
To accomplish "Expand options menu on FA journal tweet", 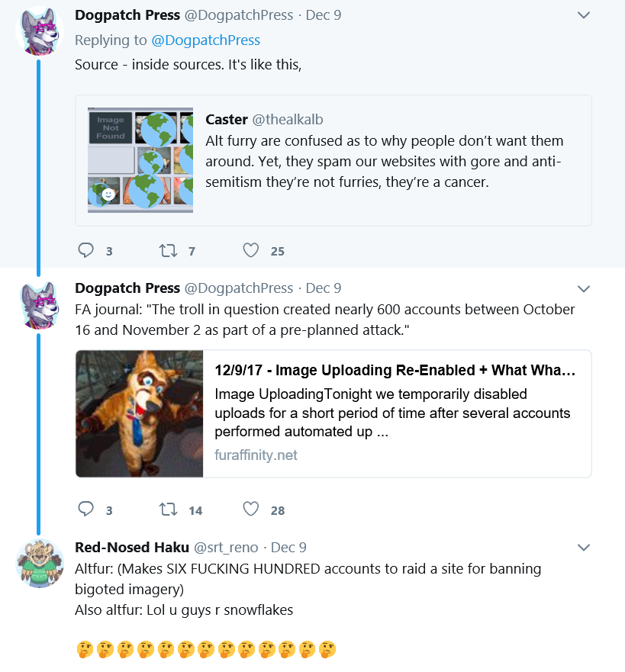I will [584, 289].
